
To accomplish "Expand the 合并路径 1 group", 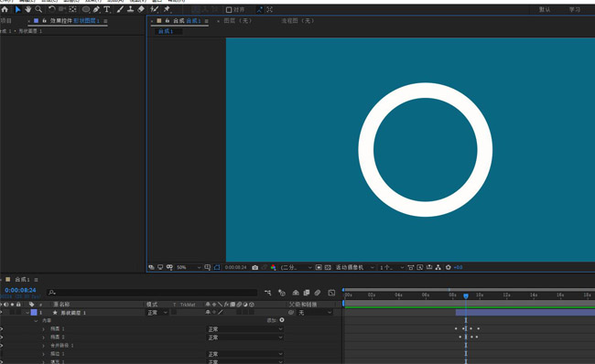I will coord(44,346).
